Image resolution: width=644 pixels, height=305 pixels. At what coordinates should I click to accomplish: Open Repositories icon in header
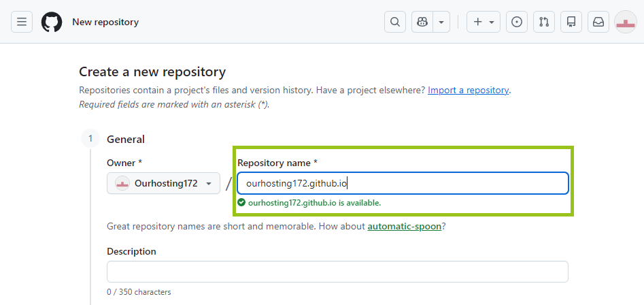coord(571,22)
